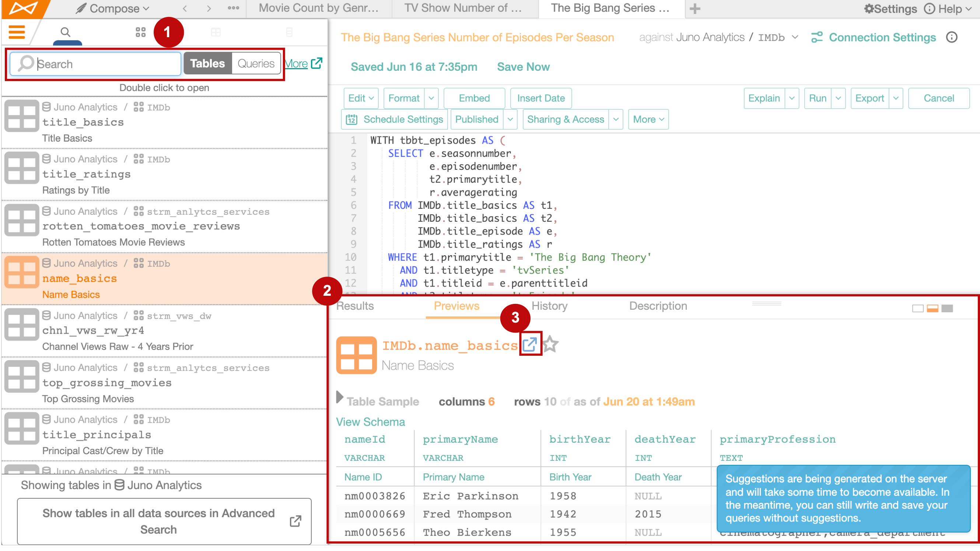This screenshot has width=980, height=551.
Task: Expand the Table Sample disclosure triangle
Action: 340,397
